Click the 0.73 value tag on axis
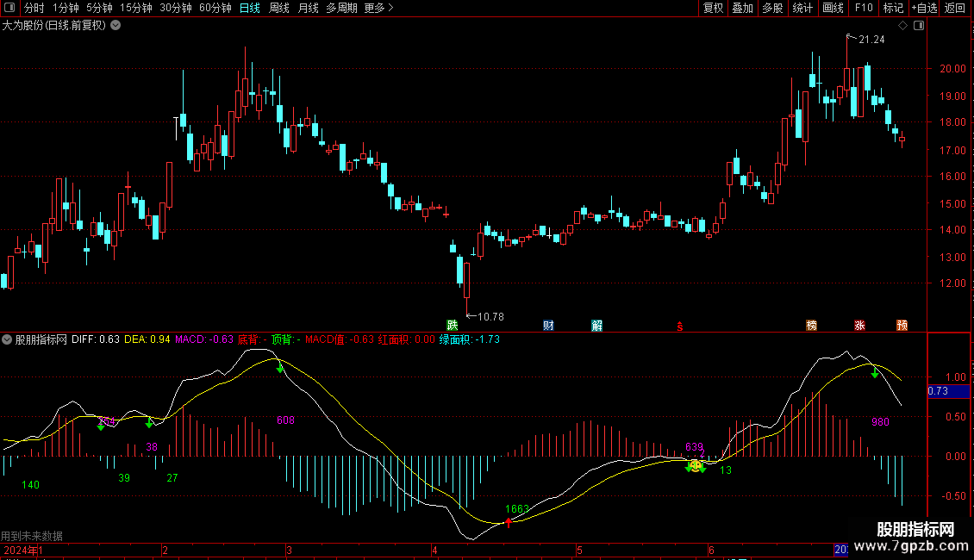The image size is (974, 560). pyautogui.click(x=948, y=391)
